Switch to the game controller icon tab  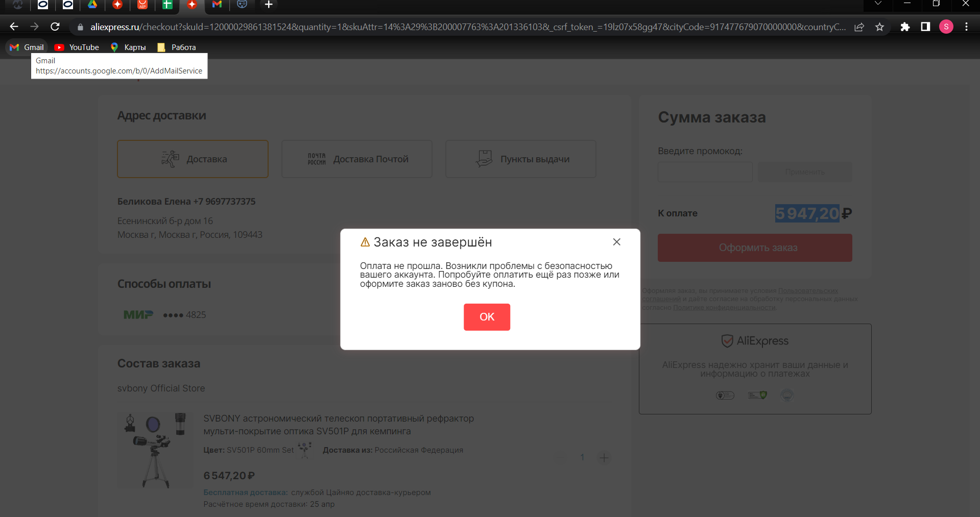(242, 5)
